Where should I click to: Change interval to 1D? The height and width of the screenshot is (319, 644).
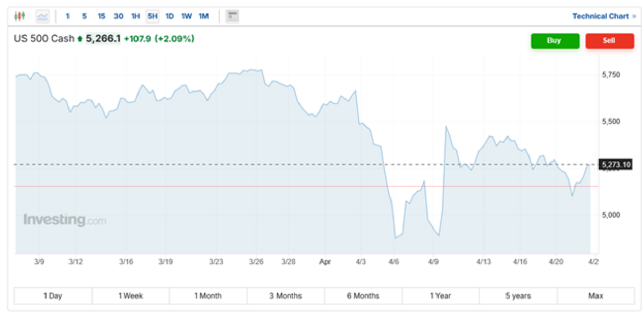pos(170,16)
